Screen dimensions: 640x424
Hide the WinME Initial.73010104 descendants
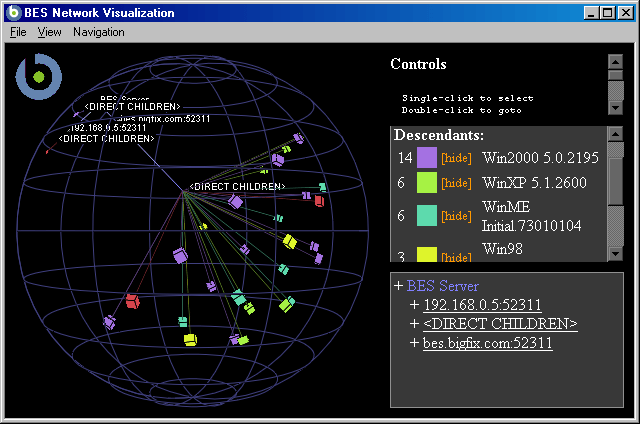point(456,216)
